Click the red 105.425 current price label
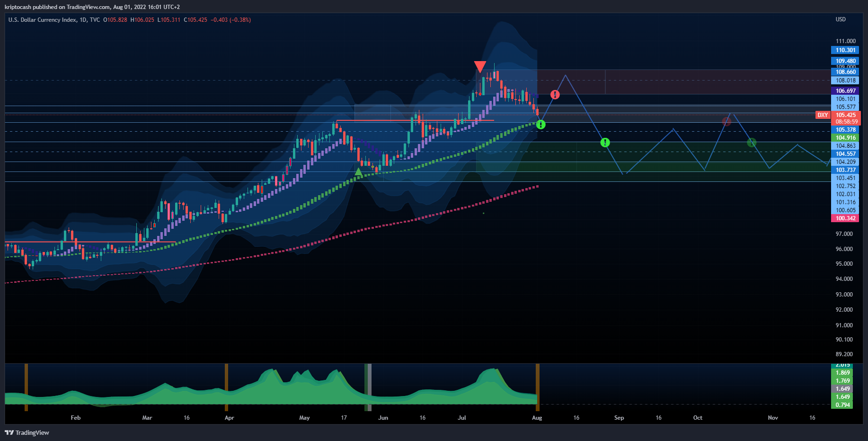Viewport: 868px width, 441px height. (845, 115)
